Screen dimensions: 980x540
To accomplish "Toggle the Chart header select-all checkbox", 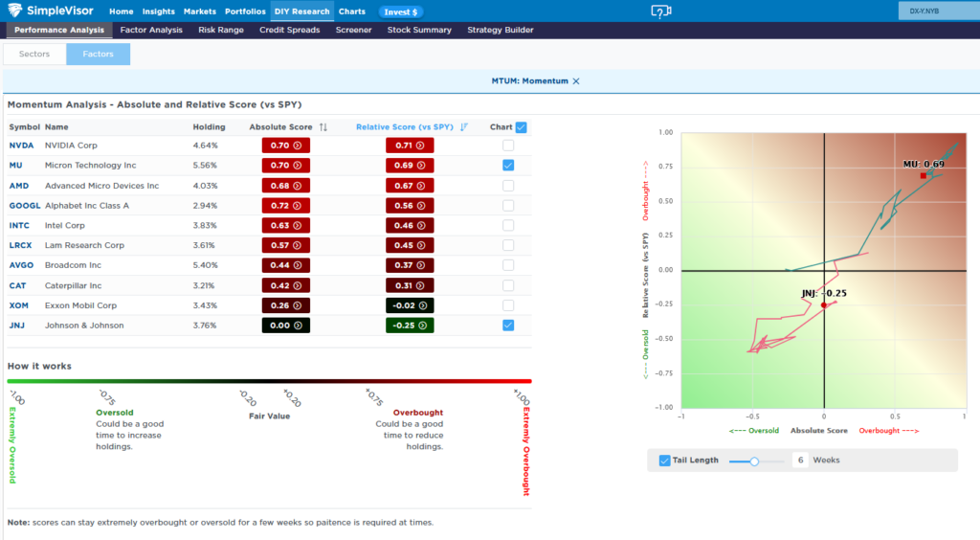I will (522, 127).
